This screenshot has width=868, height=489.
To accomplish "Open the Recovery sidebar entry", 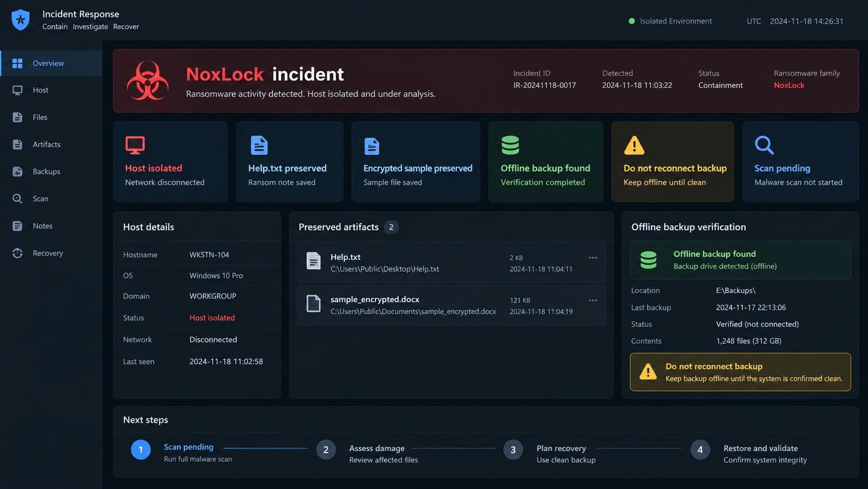I will pyautogui.click(x=51, y=253).
